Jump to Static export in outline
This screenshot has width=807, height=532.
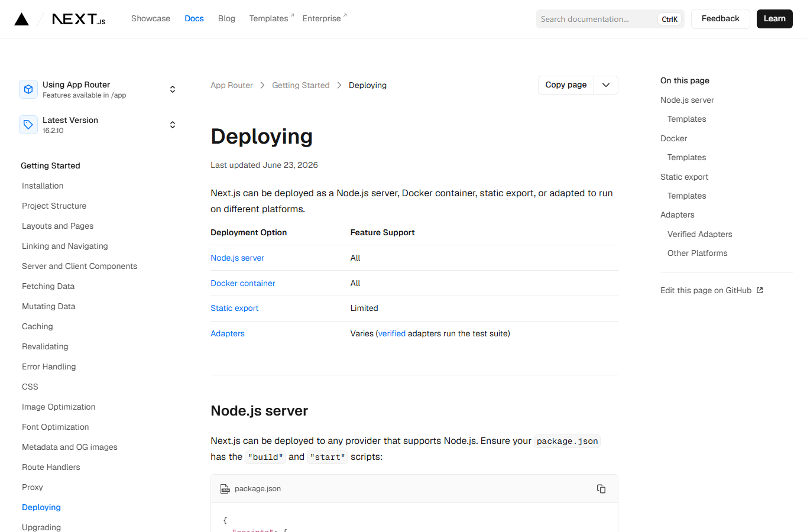685,177
